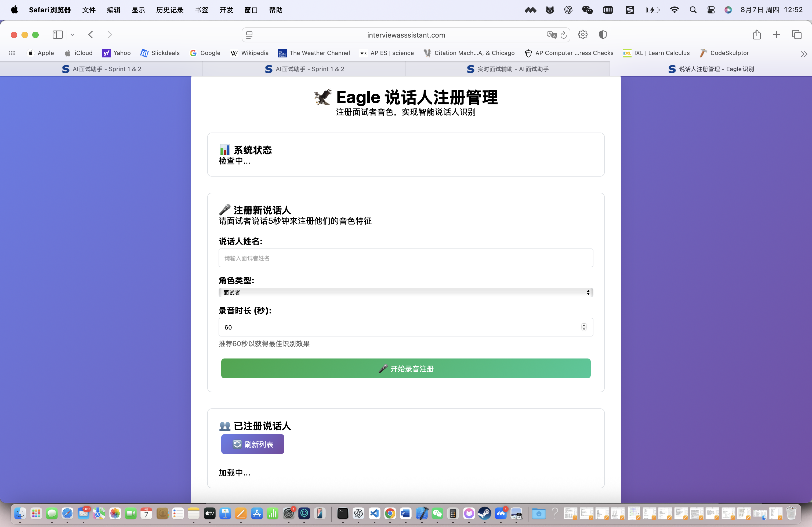Open the 文件 menu
The image size is (812, 527).
tap(89, 10)
